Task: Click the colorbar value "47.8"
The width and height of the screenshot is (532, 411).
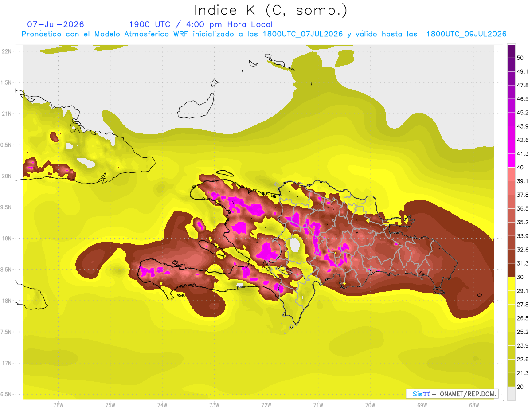Action: [x=522, y=85]
